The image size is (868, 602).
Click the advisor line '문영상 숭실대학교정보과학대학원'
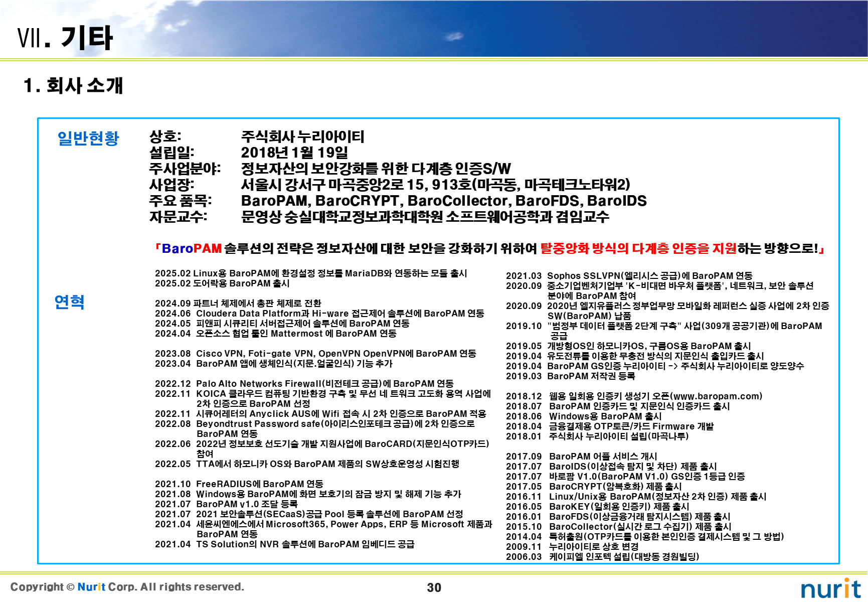pyautogui.click(x=342, y=217)
